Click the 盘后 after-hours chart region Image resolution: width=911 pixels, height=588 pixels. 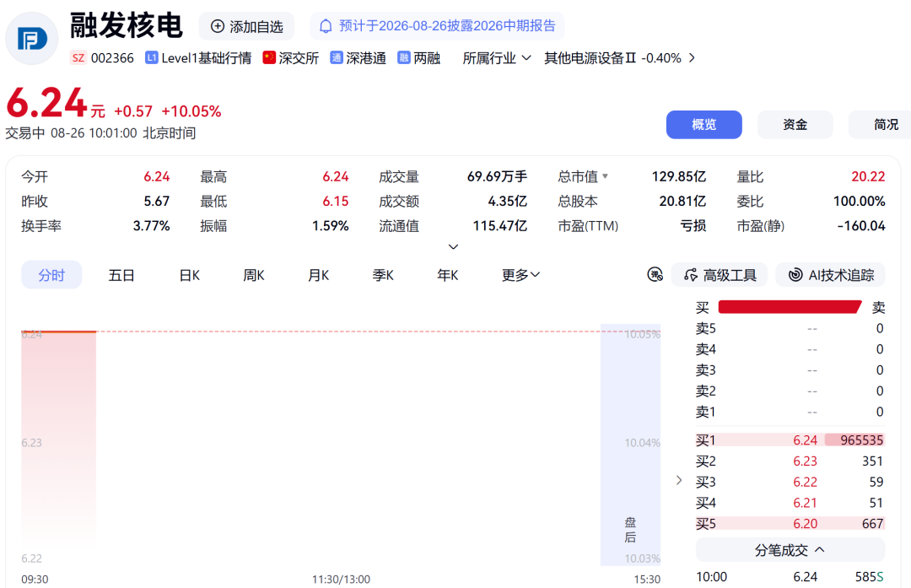pos(630,445)
